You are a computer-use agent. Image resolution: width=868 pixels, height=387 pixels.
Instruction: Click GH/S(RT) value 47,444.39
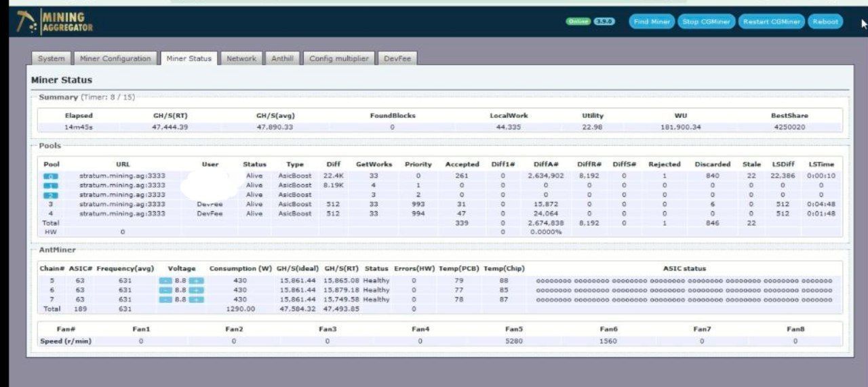(170, 127)
